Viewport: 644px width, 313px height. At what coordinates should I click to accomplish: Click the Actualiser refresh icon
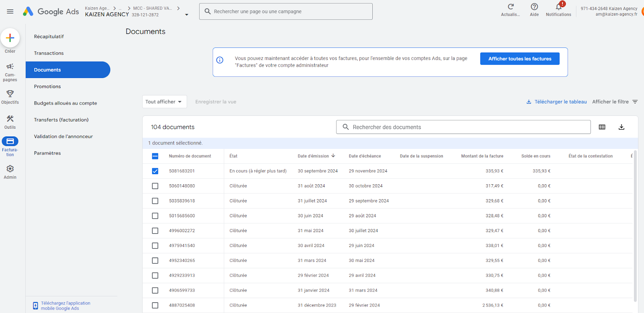pyautogui.click(x=511, y=6)
